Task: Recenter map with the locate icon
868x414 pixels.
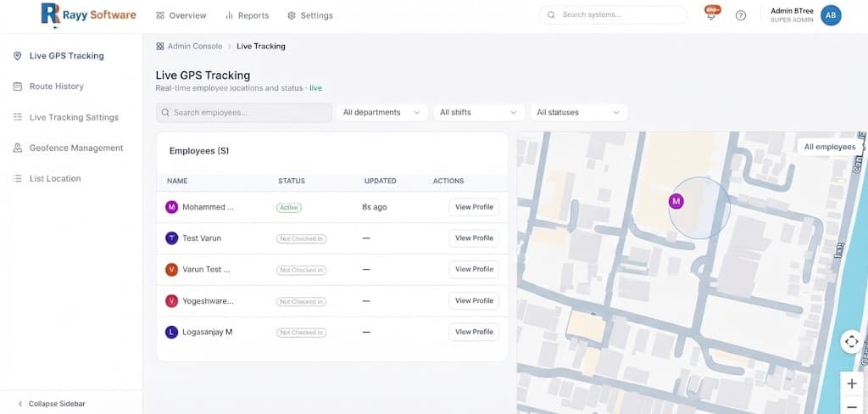Action: 851,341
